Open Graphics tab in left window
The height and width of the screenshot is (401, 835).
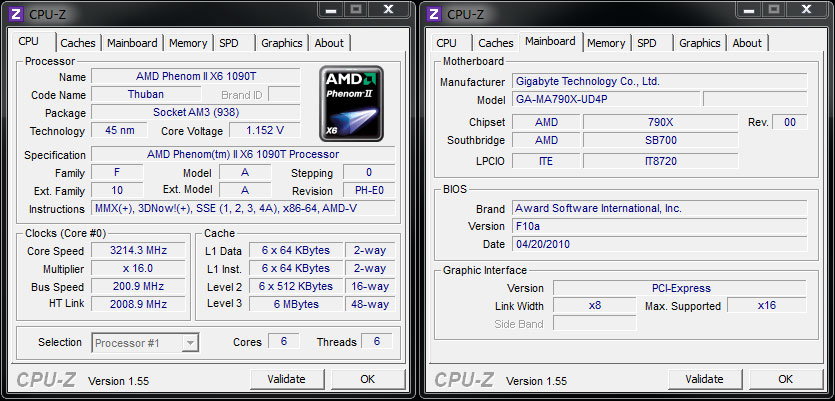pyautogui.click(x=282, y=43)
